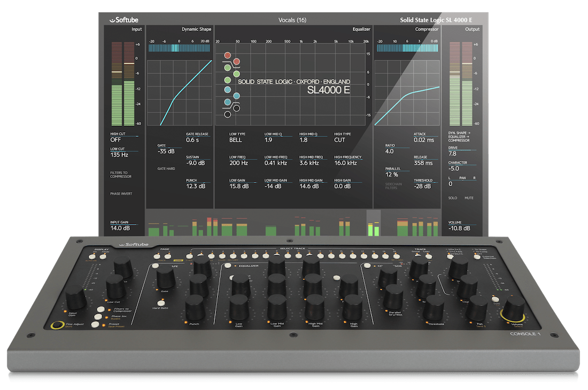Click the hardware Volume knob
The width and height of the screenshot is (588, 390).
[513, 309]
